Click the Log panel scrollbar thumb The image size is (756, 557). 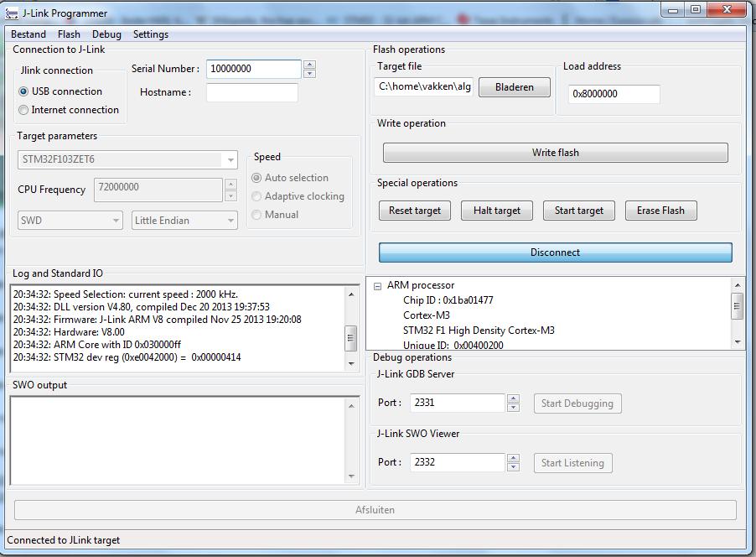pyautogui.click(x=351, y=338)
